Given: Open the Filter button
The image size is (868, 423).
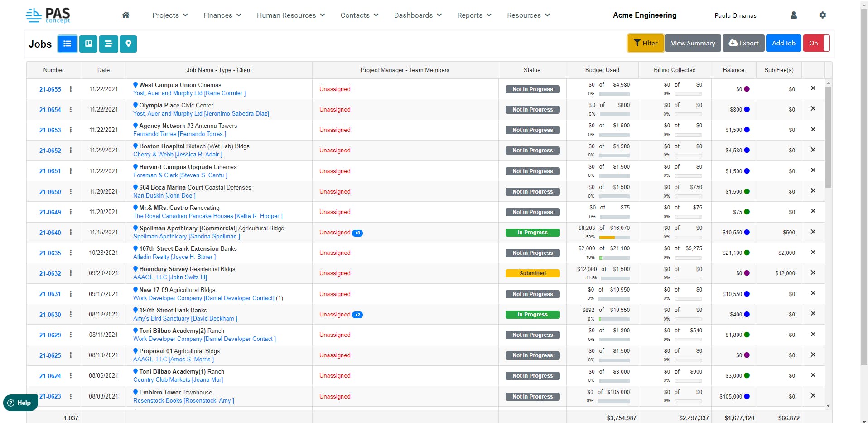Looking at the screenshot, I should click(646, 43).
